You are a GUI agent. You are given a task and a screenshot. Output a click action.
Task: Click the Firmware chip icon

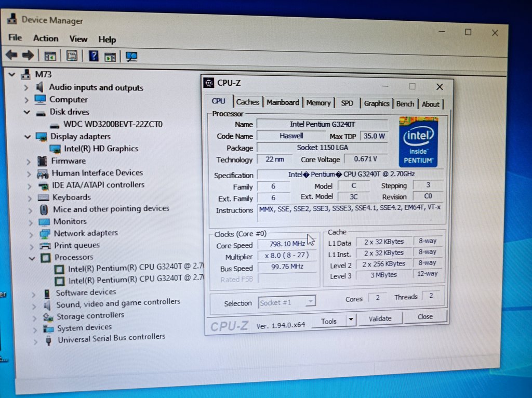(43, 161)
